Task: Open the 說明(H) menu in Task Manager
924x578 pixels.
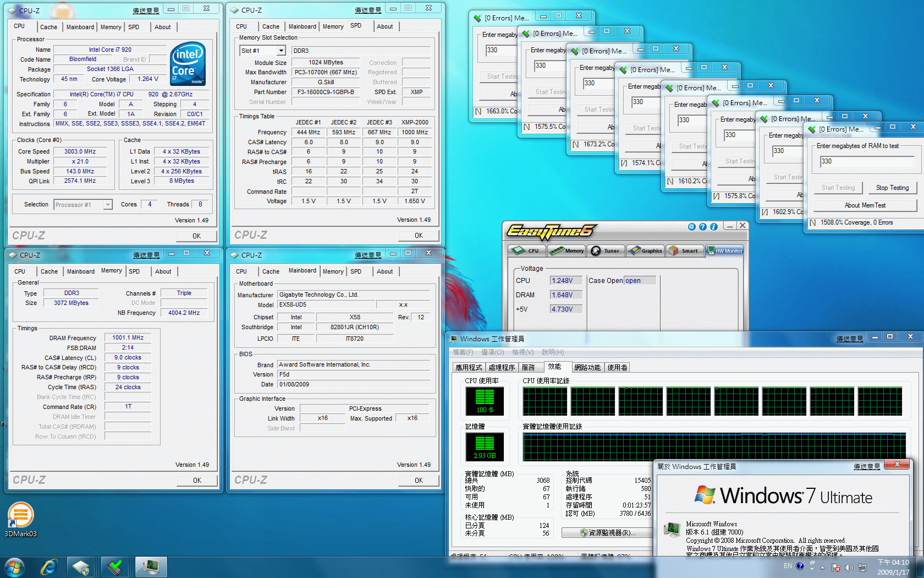Action: pos(553,352)
